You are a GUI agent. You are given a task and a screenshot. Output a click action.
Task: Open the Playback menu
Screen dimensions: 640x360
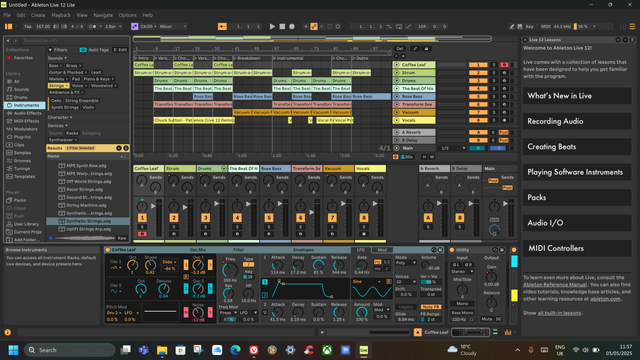(x=61, y=15)
